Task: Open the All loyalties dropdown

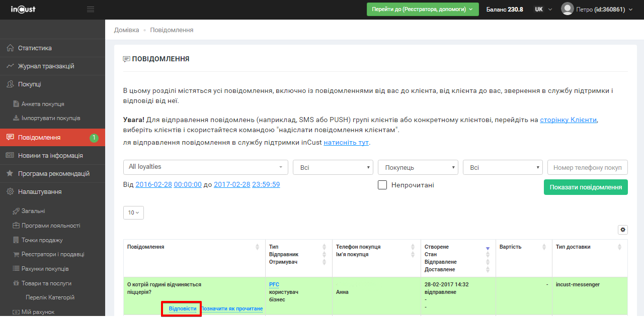Action: point(205,167)
